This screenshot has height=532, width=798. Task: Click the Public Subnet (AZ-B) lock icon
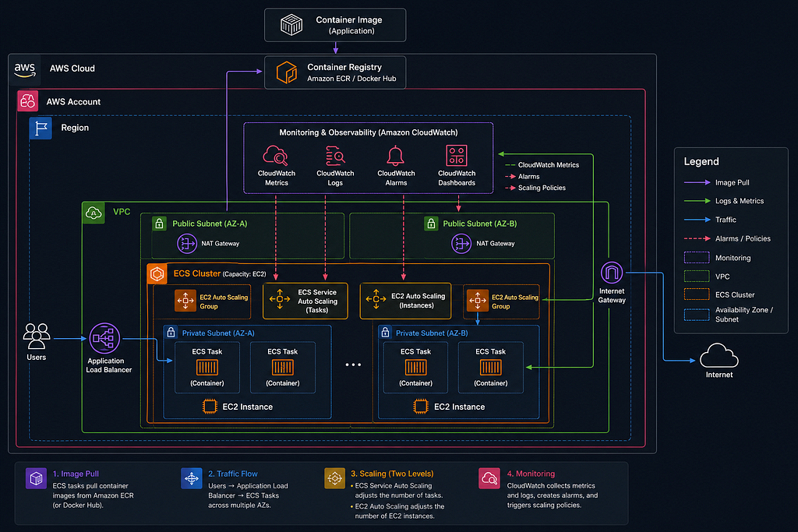431,224
